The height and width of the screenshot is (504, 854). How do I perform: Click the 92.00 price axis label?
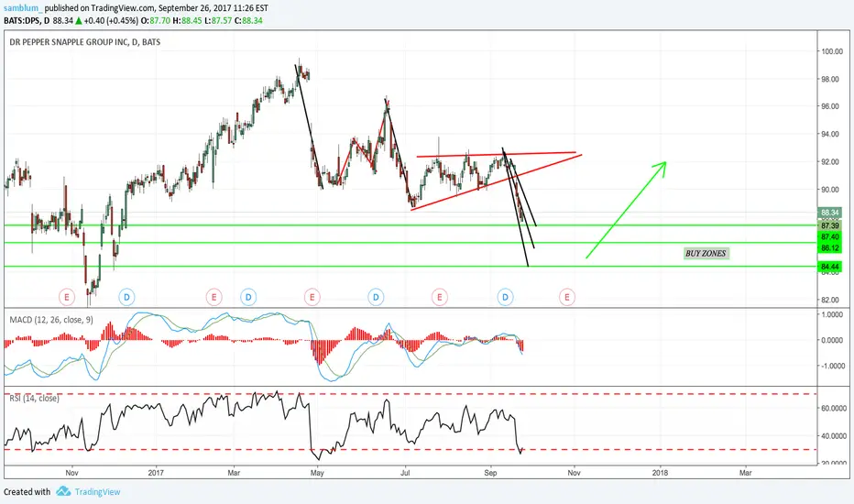coord(830,162)
